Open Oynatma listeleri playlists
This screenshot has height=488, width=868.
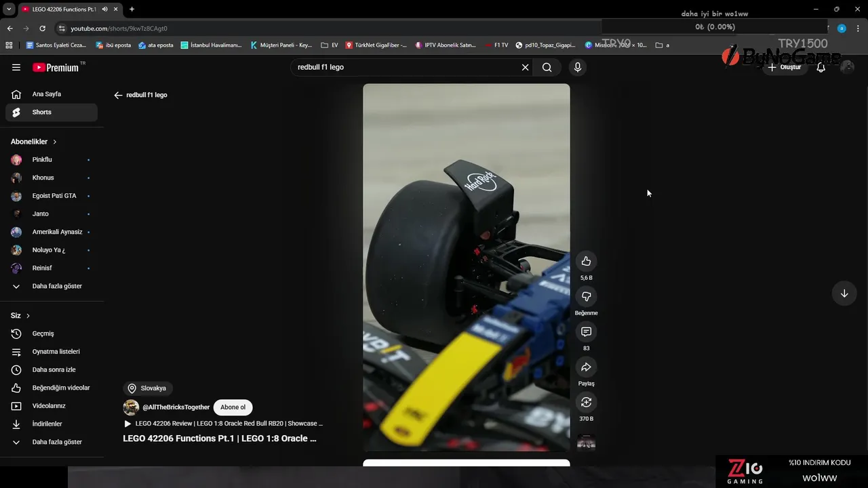tap(52, 352)
